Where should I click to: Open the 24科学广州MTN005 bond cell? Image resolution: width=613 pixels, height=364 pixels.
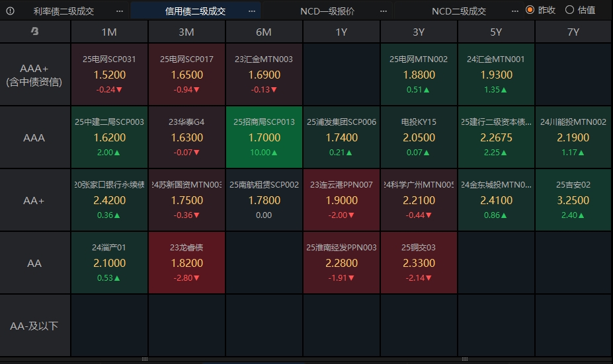(419, 200)
